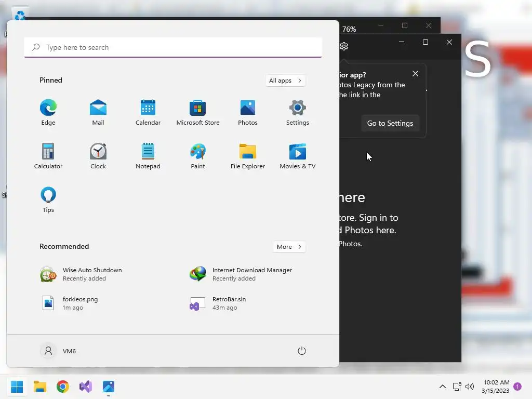Open the Paint app

tap(198, 156)
